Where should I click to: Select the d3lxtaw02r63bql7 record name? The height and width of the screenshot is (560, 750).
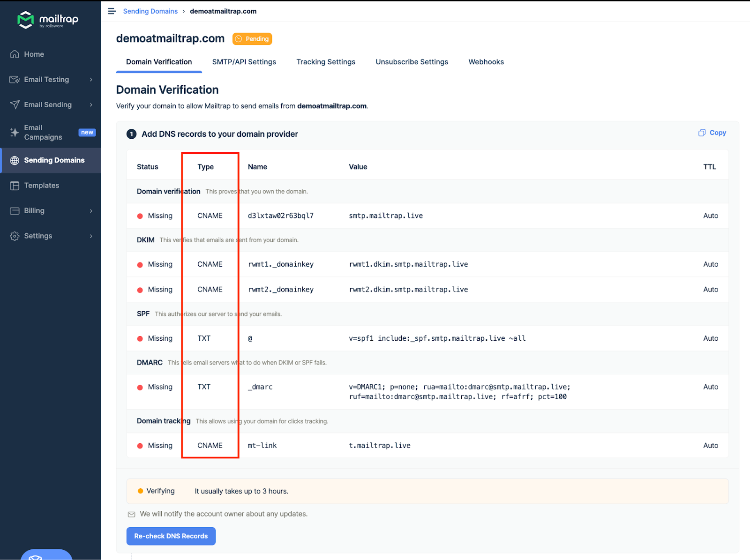pos(281,216)
